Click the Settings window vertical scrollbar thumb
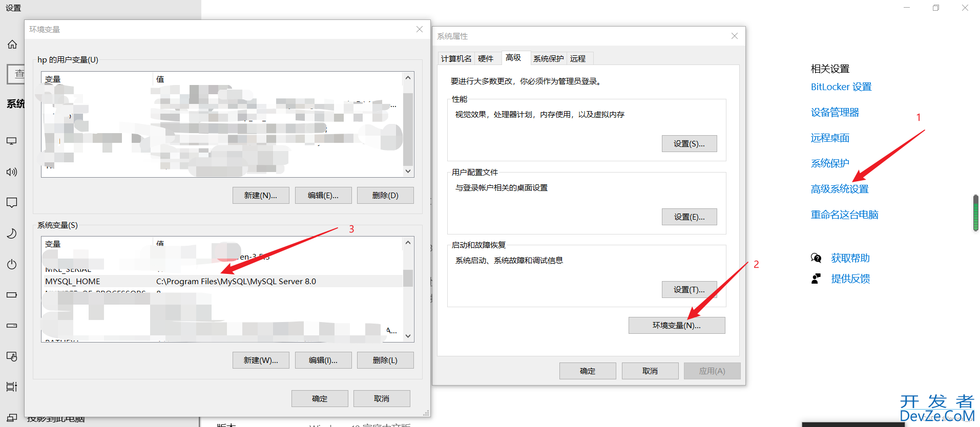This screenshot has width=980, height=427. tap(976, 213)
